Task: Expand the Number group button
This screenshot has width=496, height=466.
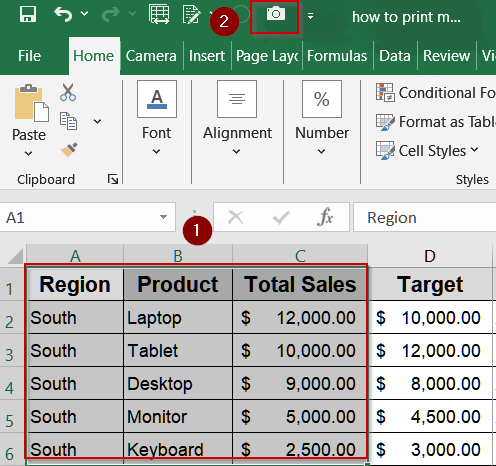Action: (x=322, y=117)
